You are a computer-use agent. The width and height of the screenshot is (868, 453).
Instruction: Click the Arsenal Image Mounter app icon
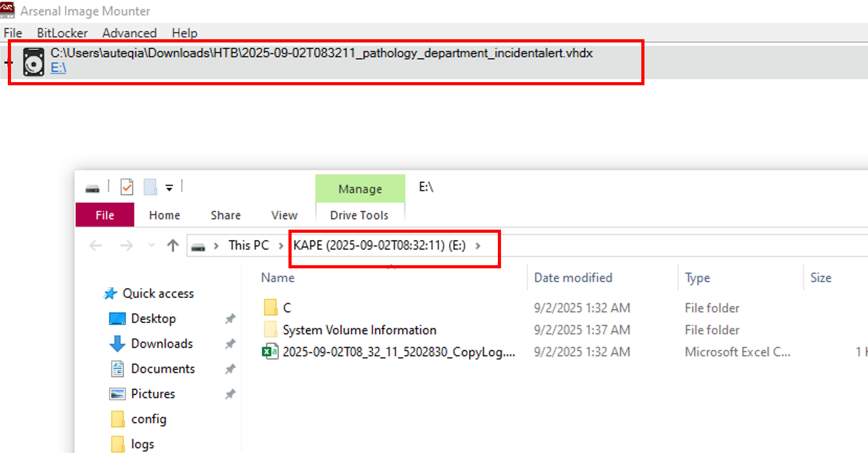tap(7, 10)
